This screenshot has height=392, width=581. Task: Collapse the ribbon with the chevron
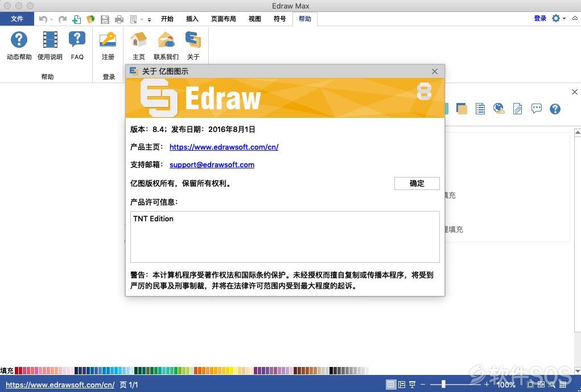[575, 18]
